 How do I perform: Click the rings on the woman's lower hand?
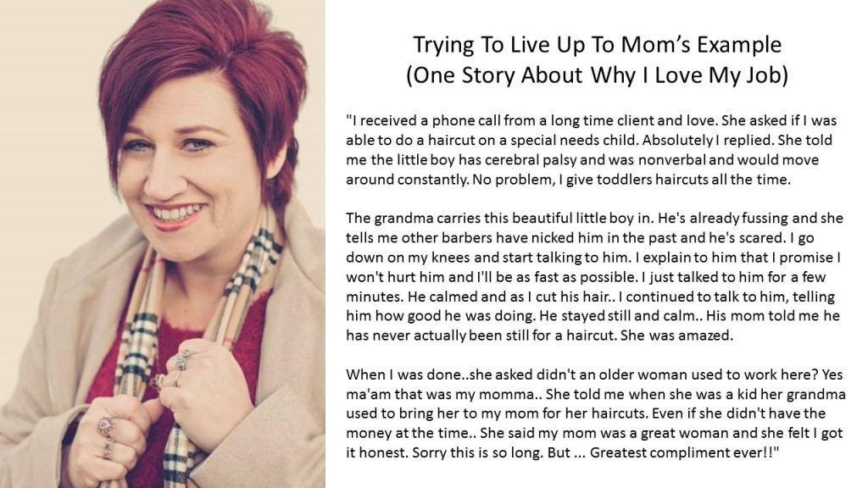pos(106,437)
